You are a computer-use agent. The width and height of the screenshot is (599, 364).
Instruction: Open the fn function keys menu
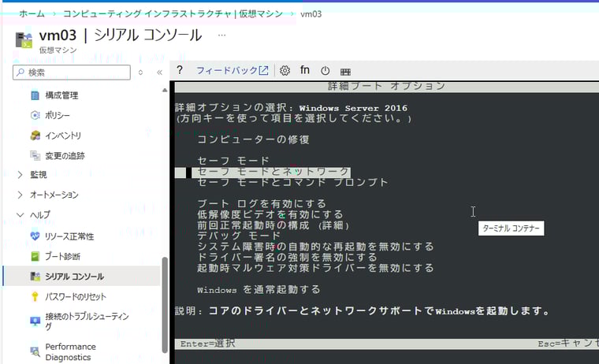(305, 70)
